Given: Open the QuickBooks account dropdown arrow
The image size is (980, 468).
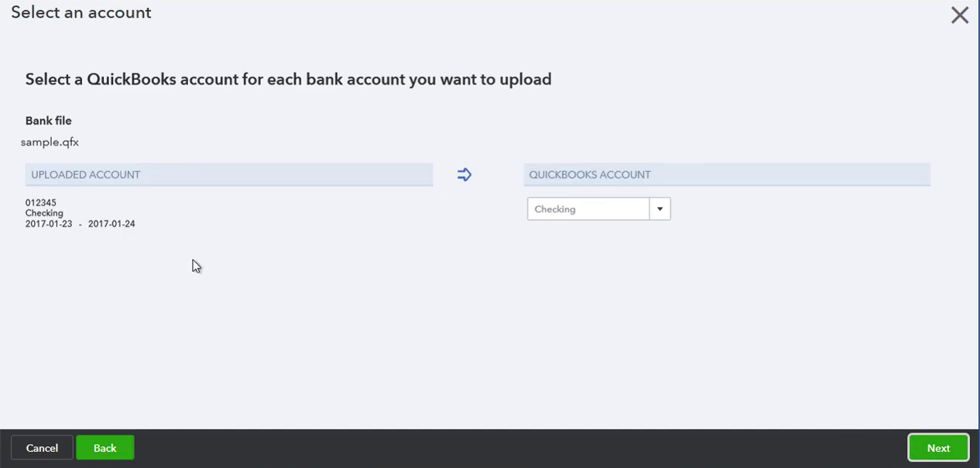Looking at the screenshot, I should pyautogui.click(x=660, y=209).
